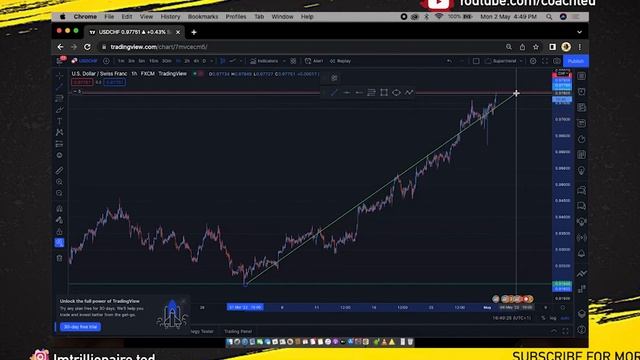Open the icons/emoji tool in left toolbar

pos(60,156)
